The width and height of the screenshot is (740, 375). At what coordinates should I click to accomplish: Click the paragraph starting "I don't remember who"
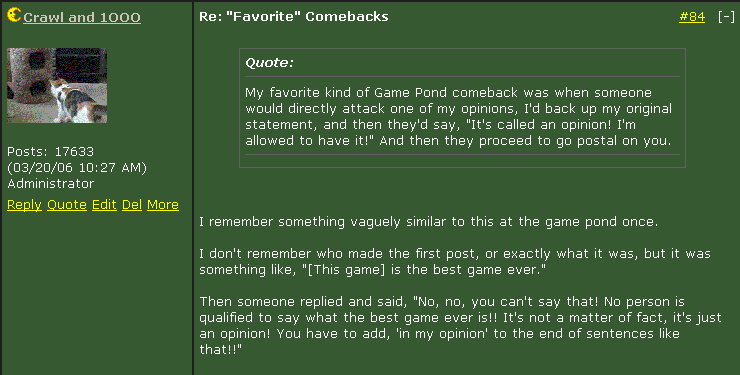454,261
